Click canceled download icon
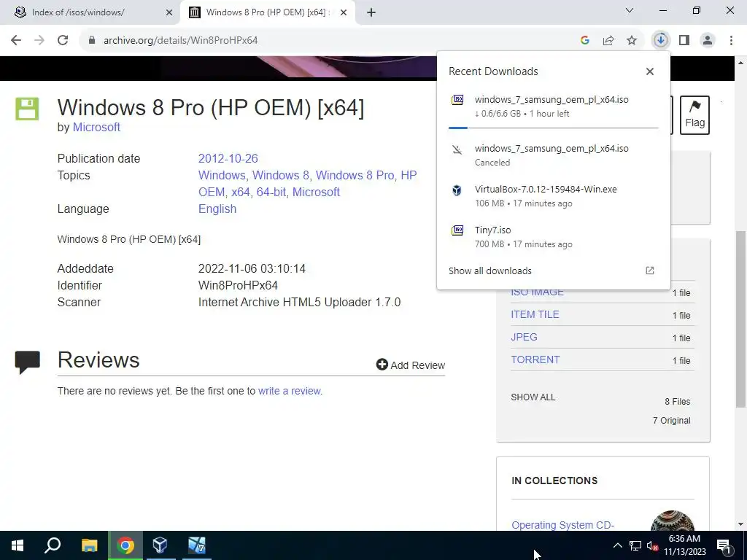 [x=457, y=149]
